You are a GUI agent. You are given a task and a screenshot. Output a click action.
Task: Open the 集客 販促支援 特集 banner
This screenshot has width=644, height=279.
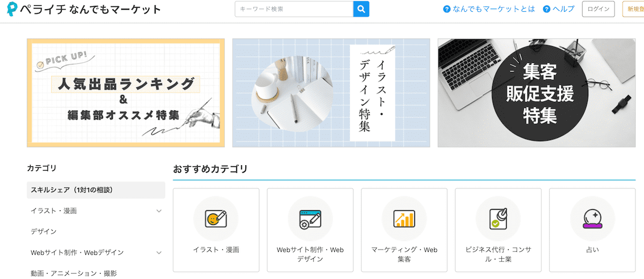point(536,93)
